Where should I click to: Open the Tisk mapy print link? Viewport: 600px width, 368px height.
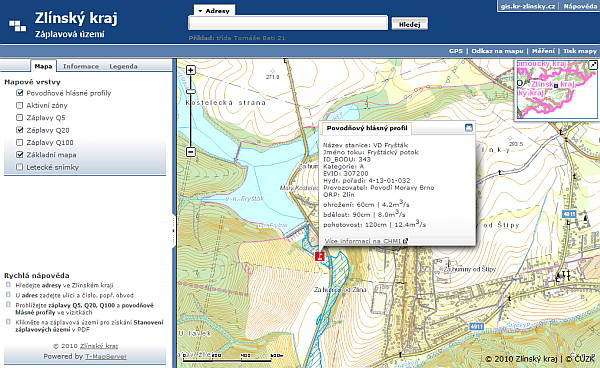(580, 51)
